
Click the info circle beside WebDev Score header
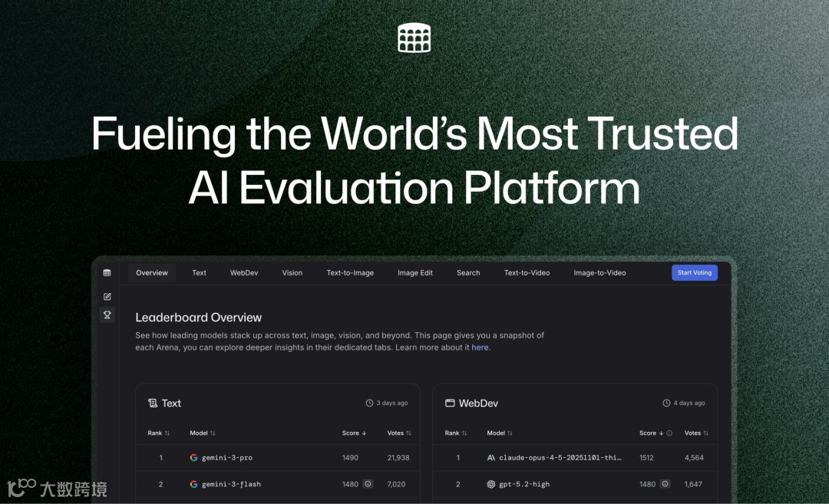coord(669,433)
